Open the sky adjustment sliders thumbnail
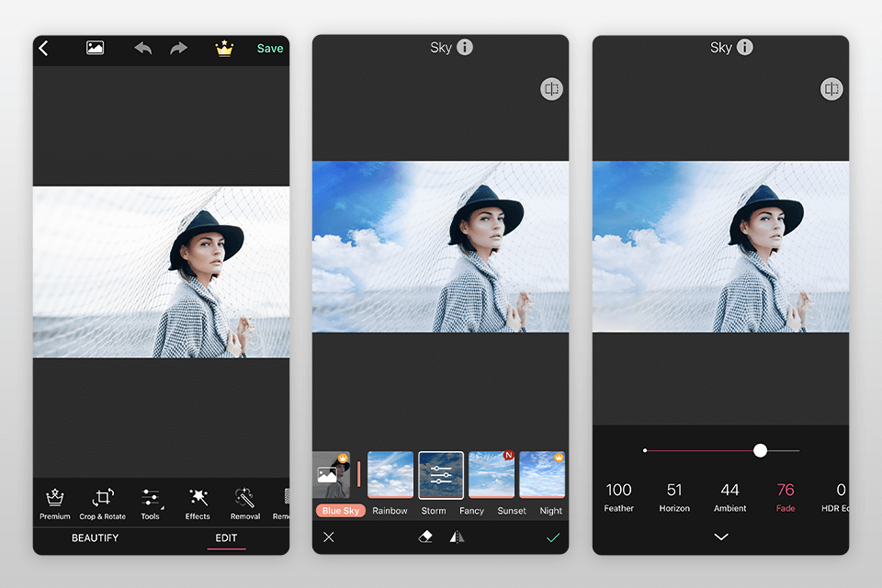882x588 pixels. 441,475
